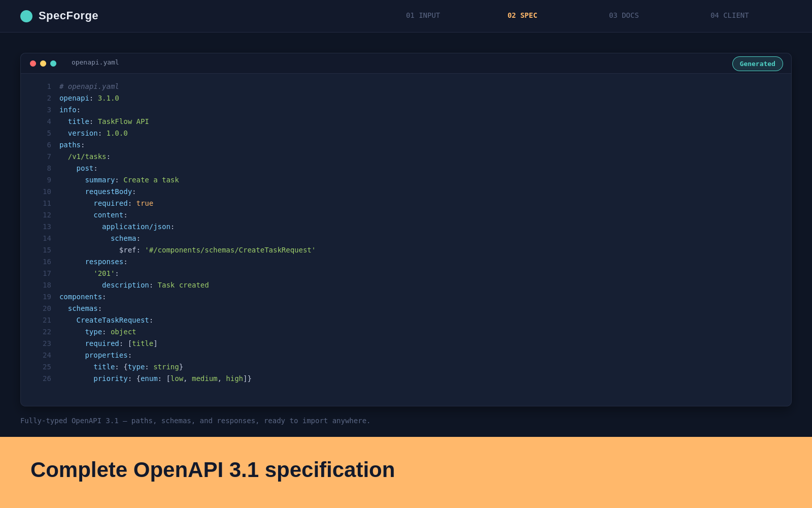The width and height of the screenshot is (812, 508).
Task: Click the 'CreateTaskRequest:' schema line
Action: [x=115, y=320]
